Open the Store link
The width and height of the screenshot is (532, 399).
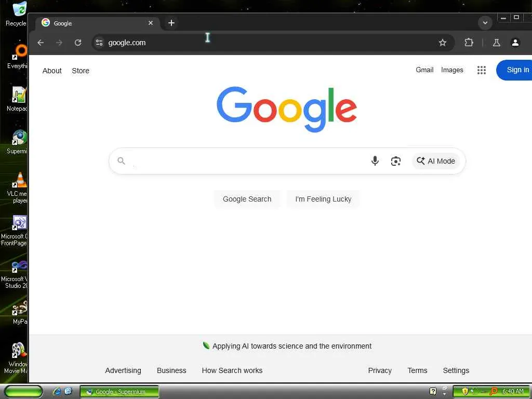pos(81,71)
